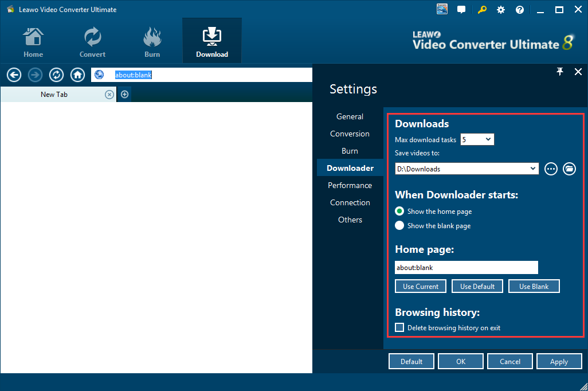Open Others settings category

tap(350, 220)
